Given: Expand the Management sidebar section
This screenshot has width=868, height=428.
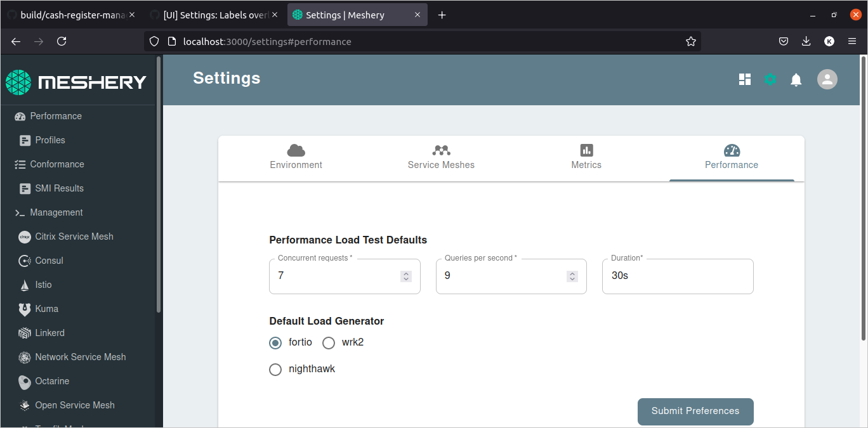Looking at the screenshot, I should click(56, 212).
